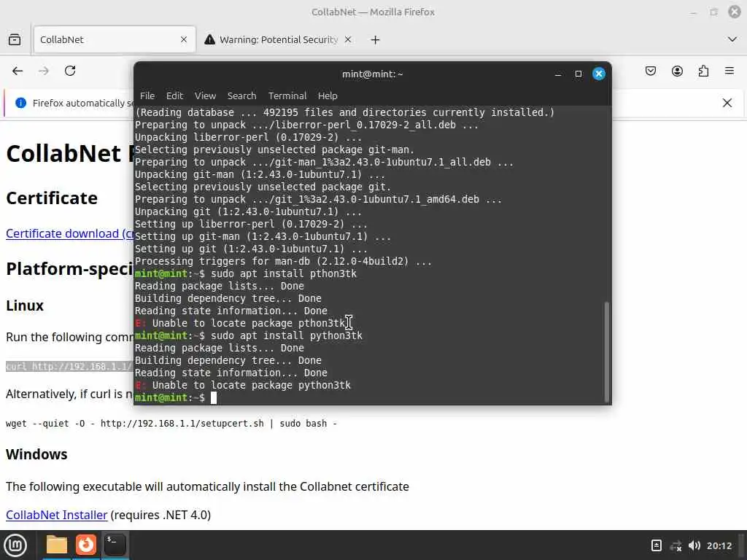Click the Certificate heading
747x560 pixels.
(x=52, y=198)
